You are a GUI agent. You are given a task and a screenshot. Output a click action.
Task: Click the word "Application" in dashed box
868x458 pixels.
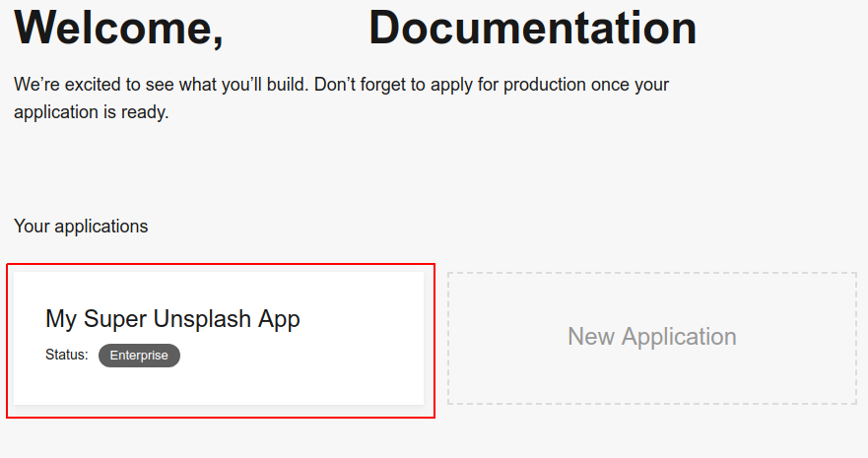click(679, 337)
